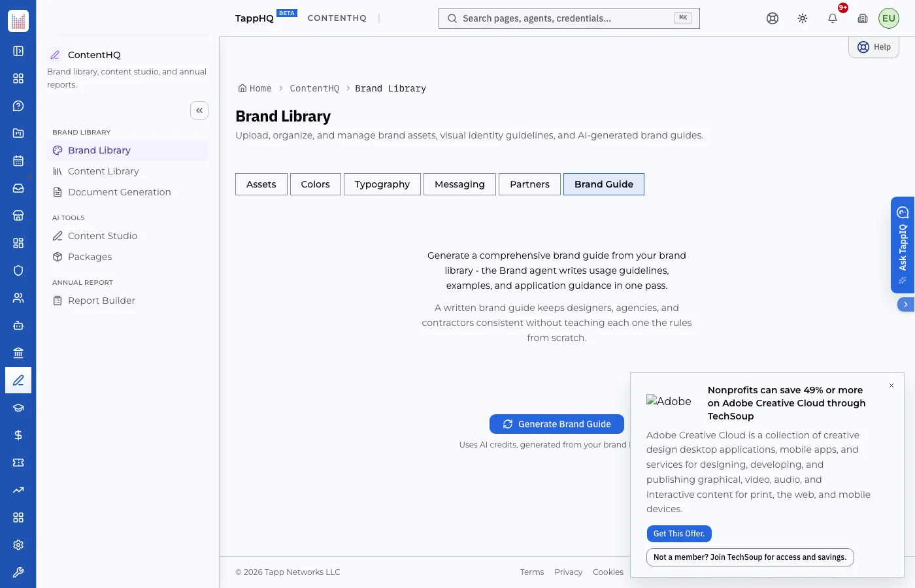Switch to the Colors tab

click(x=316, y=184)
